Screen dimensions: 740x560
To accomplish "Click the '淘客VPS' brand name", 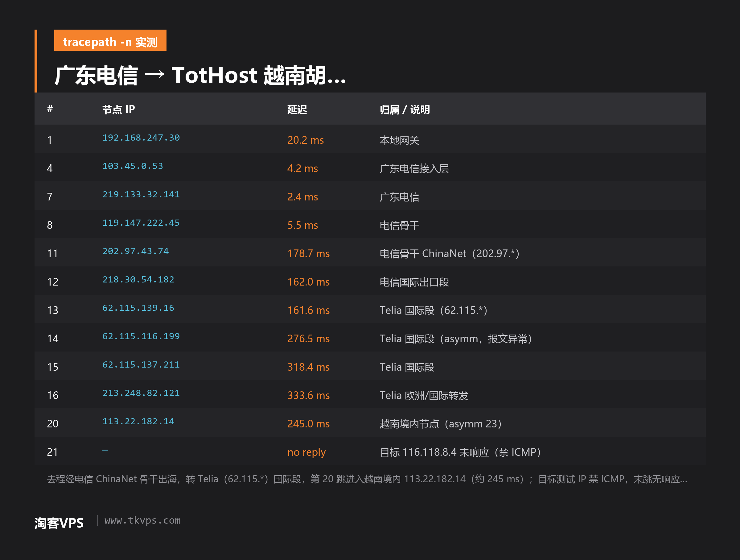I will (x=59, y=523).
